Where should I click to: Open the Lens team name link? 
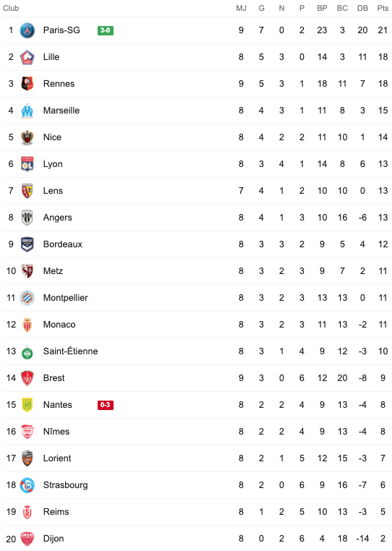click(x=53, y=191)
